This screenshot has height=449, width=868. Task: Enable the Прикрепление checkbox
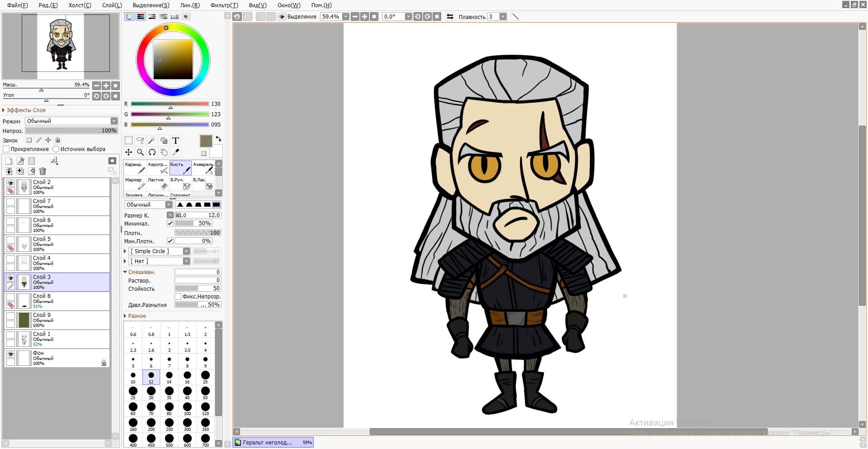tap(6, 149)
